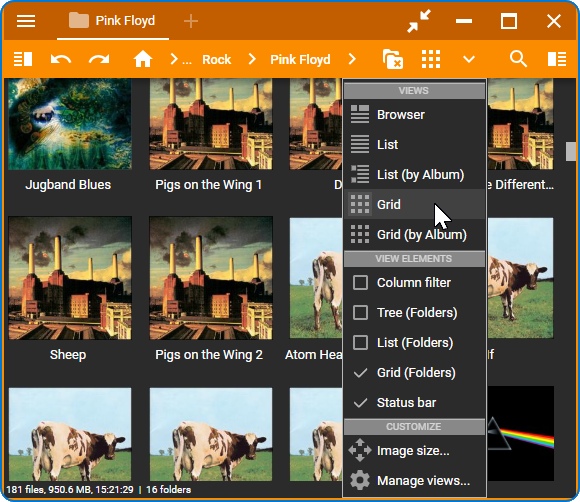This screenshot has height=502, width=580.
Task: Open the hamburger main menu
Action: (26, 21)
